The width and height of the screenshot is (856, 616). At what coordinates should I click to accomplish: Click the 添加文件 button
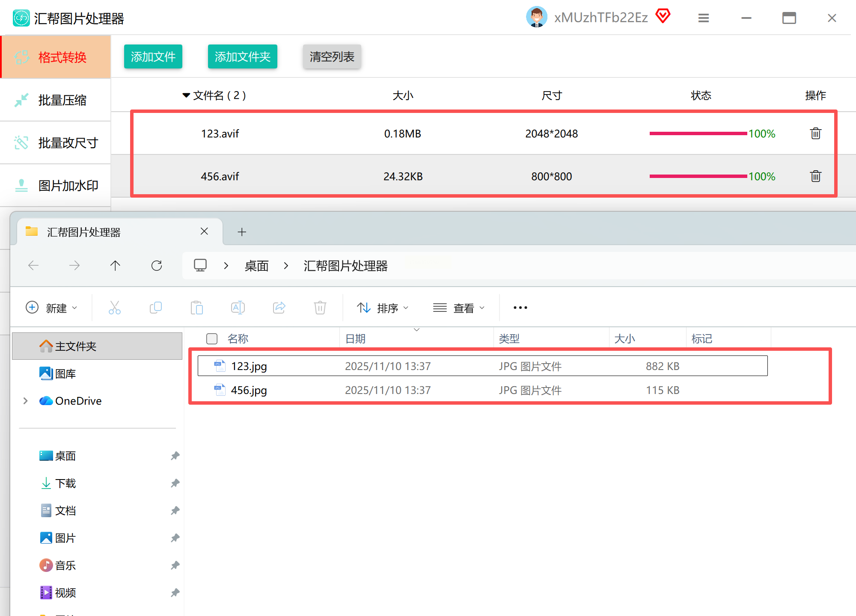click(x=153, y=56)
